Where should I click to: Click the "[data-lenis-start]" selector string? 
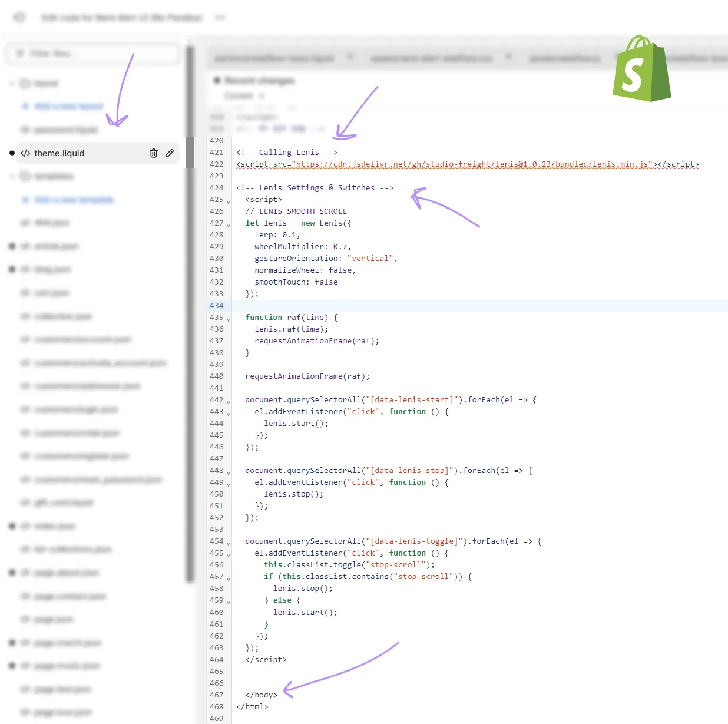click(412, 400)
